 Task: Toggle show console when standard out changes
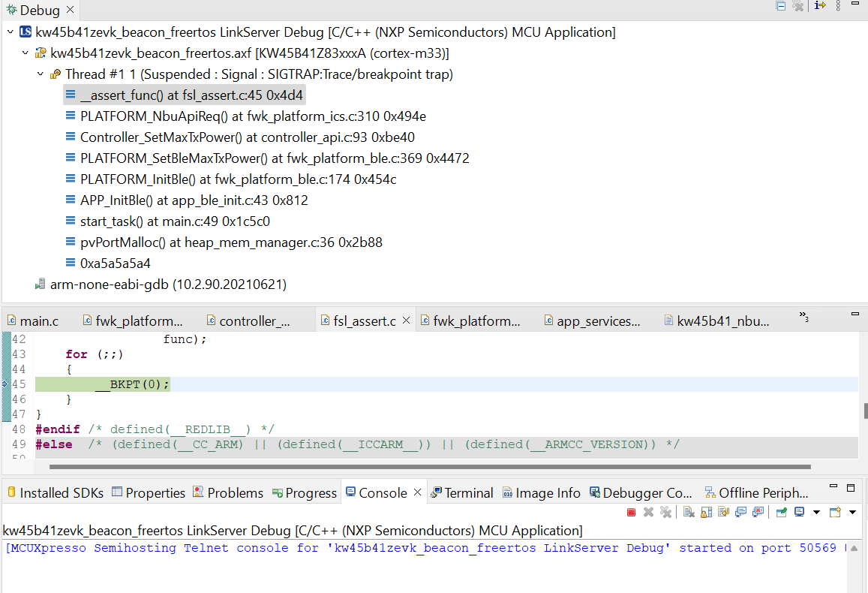tap(738, 511)
